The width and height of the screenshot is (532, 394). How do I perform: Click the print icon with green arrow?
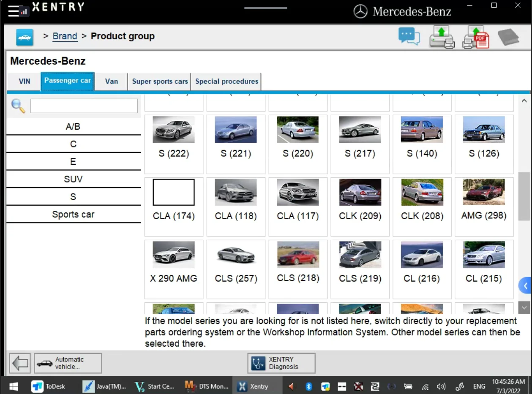pos(442,37)
